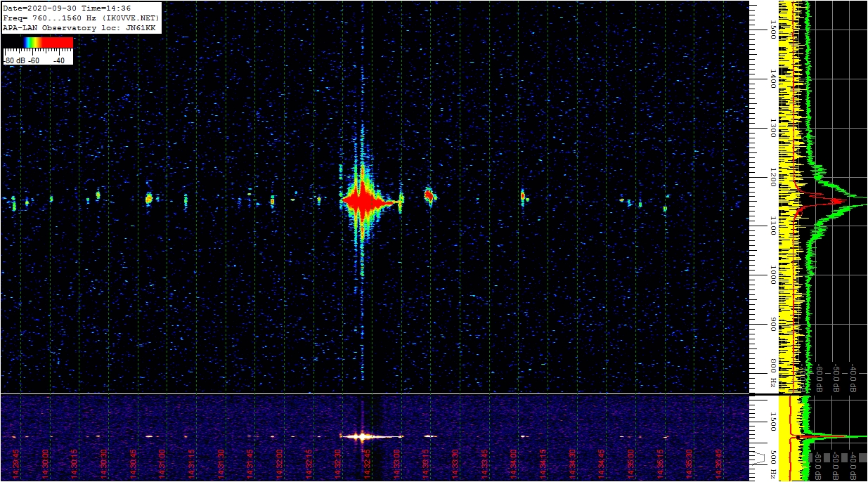Select time marker 14:35:00

631,465
